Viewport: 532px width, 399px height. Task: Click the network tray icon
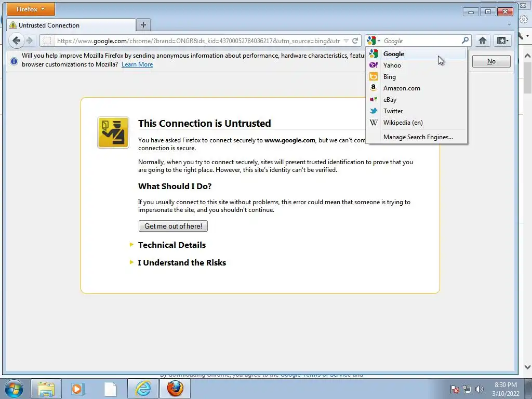pos(467,389)
